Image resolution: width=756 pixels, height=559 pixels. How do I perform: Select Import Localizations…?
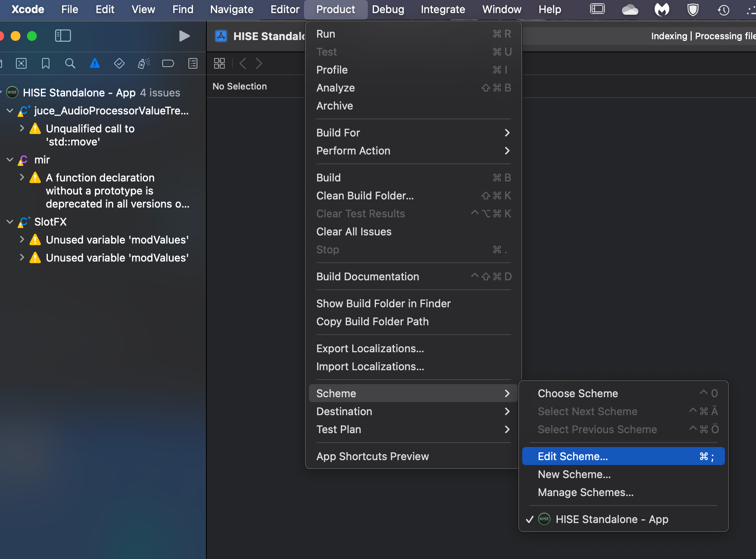pos(413,367)
